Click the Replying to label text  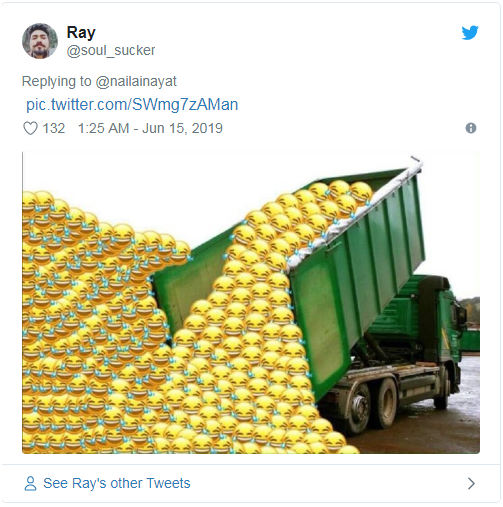(x=56, y=81)
